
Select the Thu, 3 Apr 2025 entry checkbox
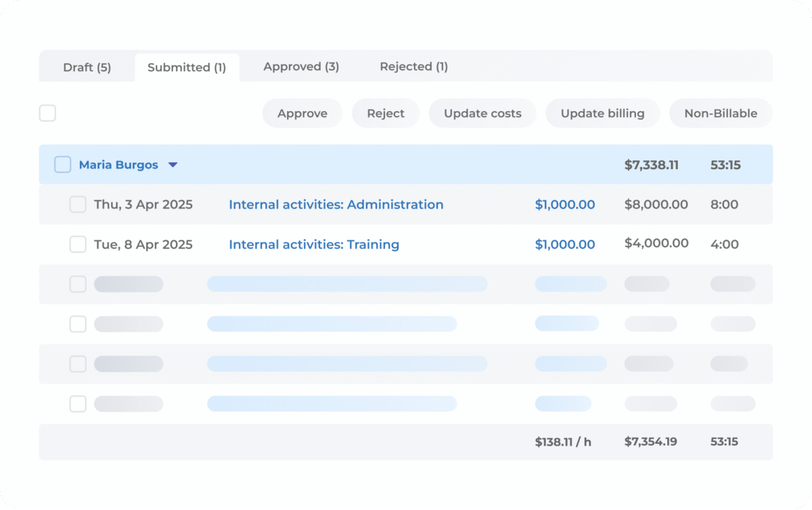(x=78, y=204)
